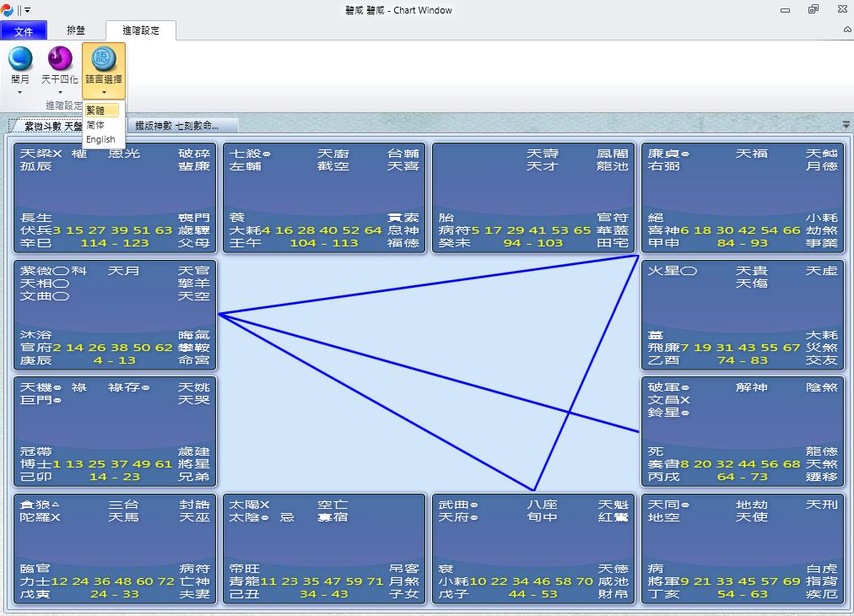Click the app logo in title bar
854x616 pixels.
click(8, 10)
